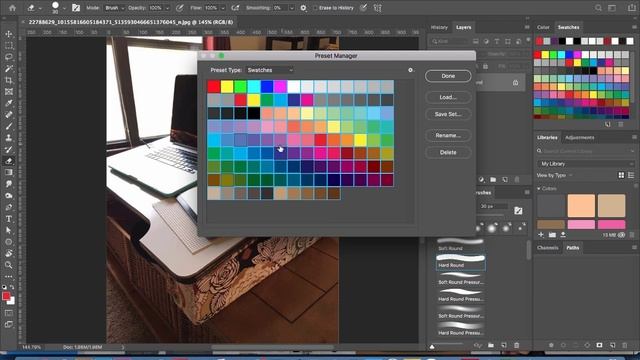Click Load path as selection icon in Paths panel
The height and width of the screenshot is (360, 640).
576,345
